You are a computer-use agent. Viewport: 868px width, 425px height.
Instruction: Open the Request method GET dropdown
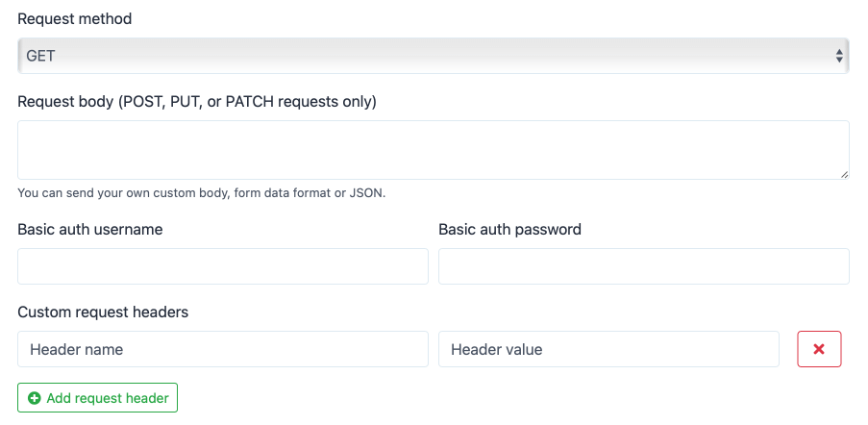[x=433, y=56]
